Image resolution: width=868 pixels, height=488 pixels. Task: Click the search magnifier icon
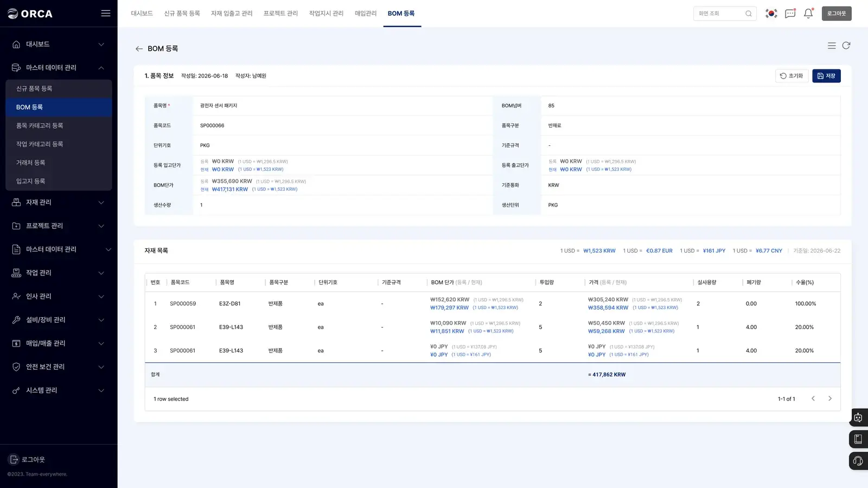pos(749,14)
